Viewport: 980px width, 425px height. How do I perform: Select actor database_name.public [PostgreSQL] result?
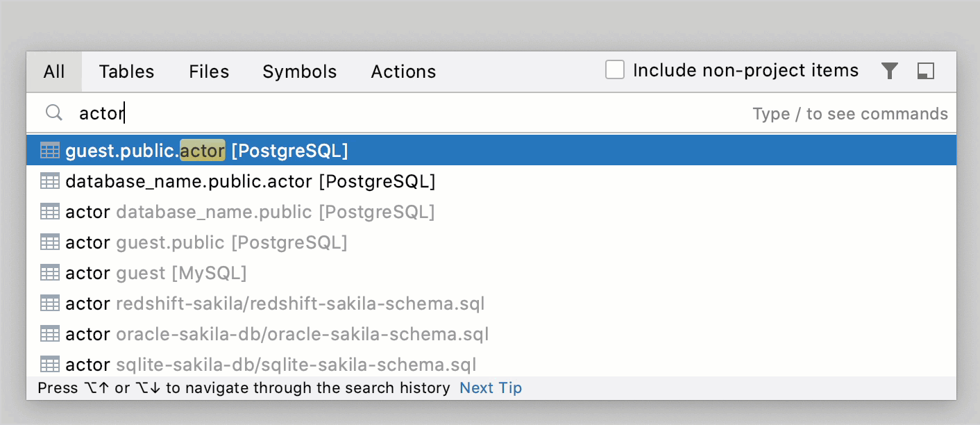(250, 212)
